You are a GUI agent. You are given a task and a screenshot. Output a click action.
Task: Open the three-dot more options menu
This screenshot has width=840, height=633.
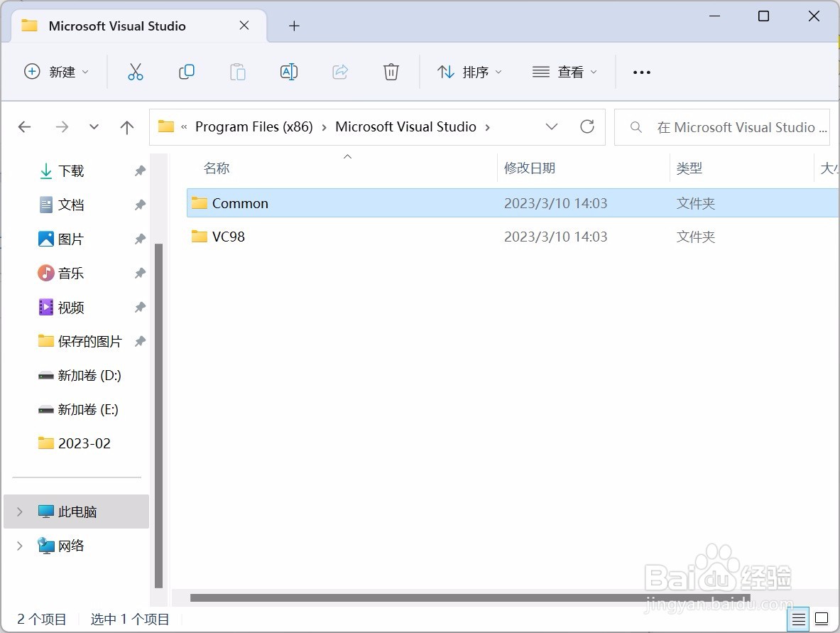(x=641, y=72)
